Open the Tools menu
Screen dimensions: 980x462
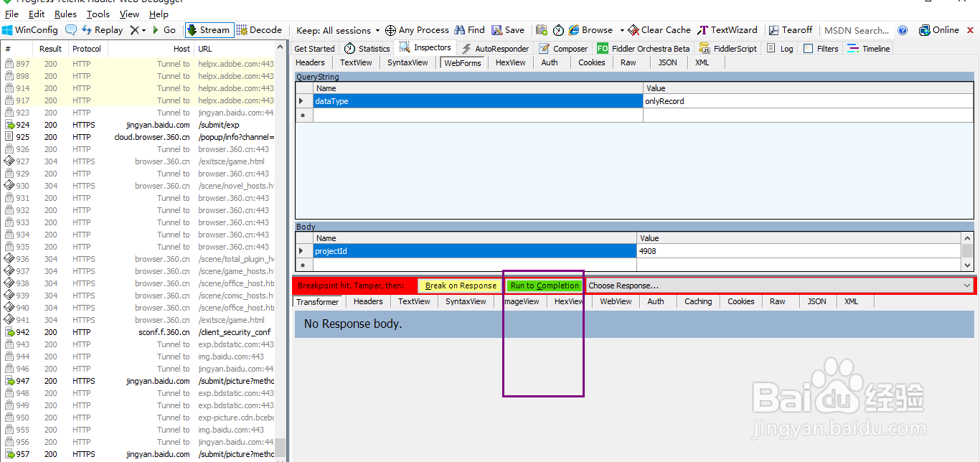98,14
